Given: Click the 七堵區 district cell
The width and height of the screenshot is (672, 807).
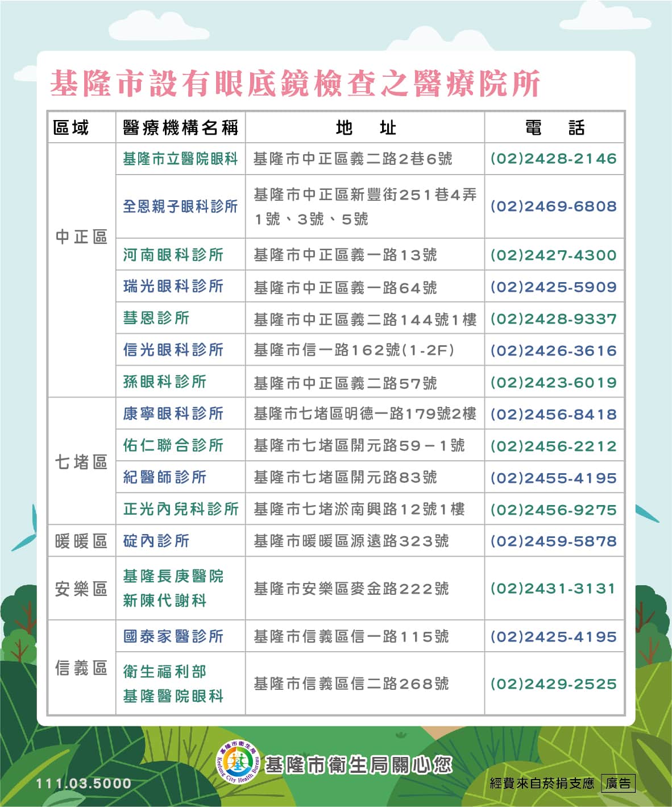Looking at the screenshot, I should coord(81,462).
